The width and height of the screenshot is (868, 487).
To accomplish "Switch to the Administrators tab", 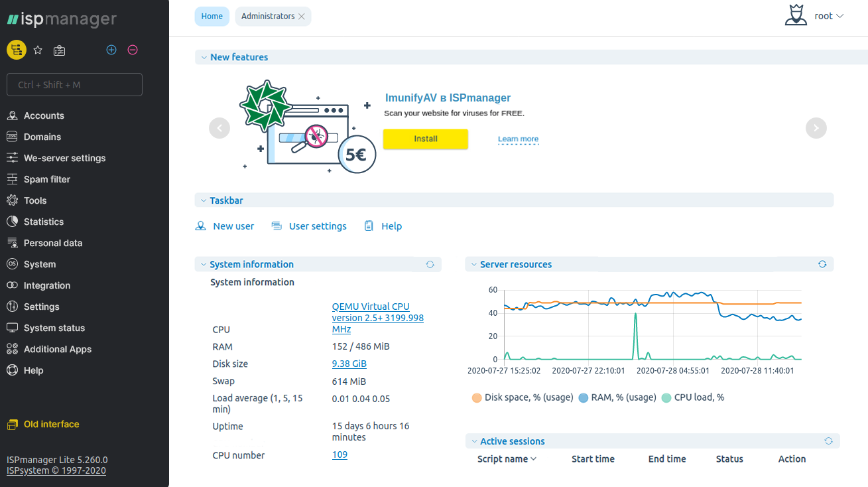I will click(267, 16).
